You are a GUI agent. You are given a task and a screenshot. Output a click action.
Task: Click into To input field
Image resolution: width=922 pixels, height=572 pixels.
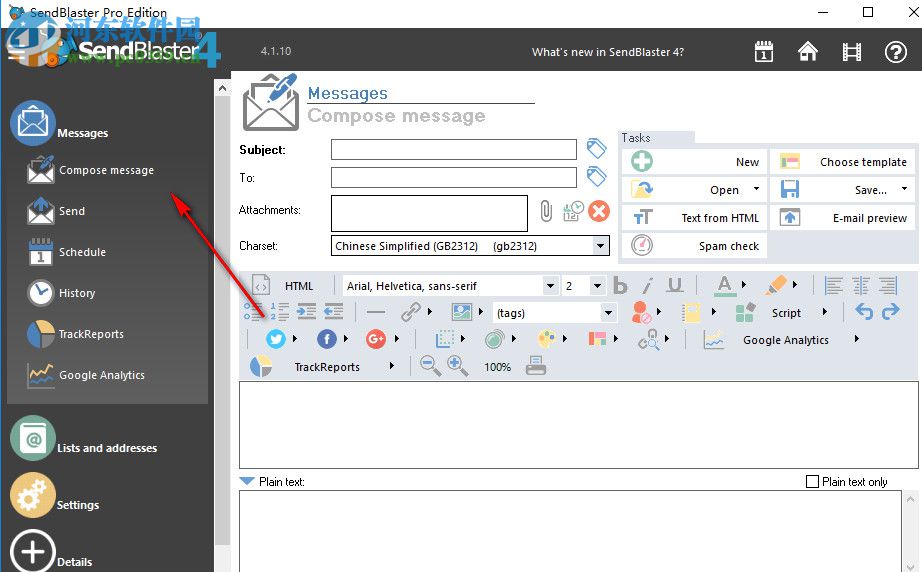coord(453,177)
